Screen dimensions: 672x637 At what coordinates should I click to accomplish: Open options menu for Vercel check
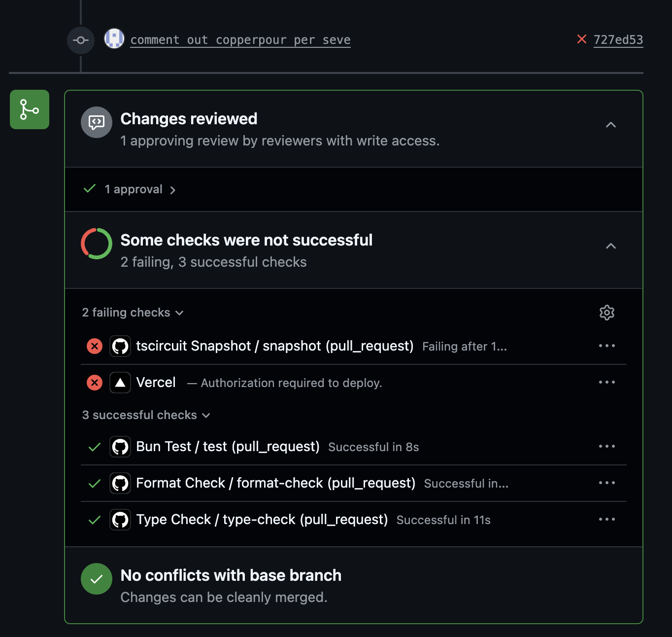[607, 383]
